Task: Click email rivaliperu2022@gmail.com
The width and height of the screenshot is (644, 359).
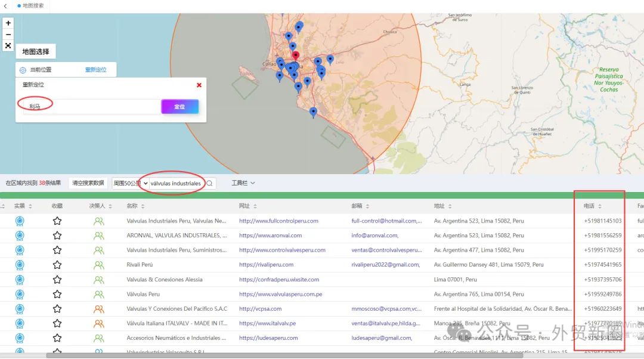Action: (x=386, y=265)
